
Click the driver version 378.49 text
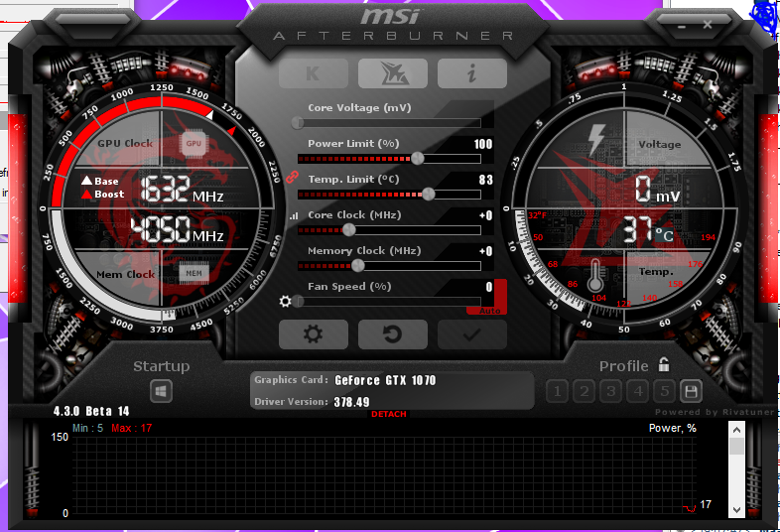(x=351, y=402)
